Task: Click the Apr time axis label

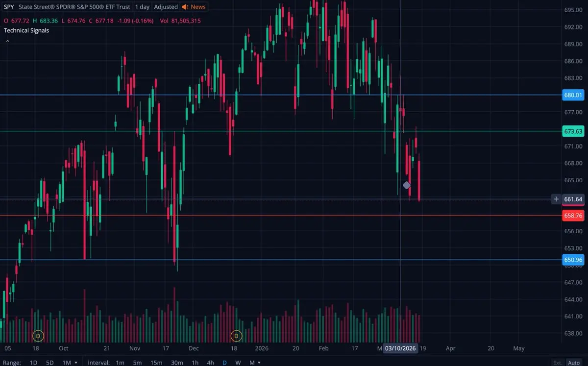Action: click(451, 348)
